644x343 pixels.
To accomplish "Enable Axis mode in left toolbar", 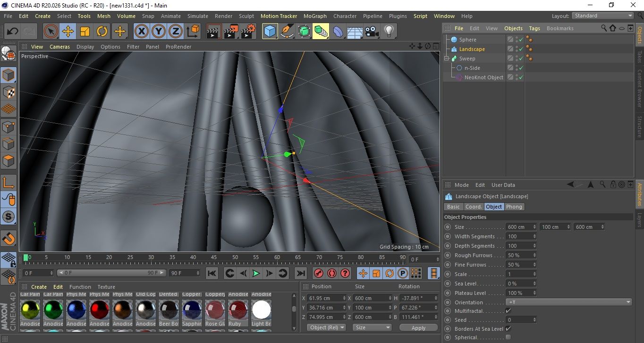I will [8, 183].
